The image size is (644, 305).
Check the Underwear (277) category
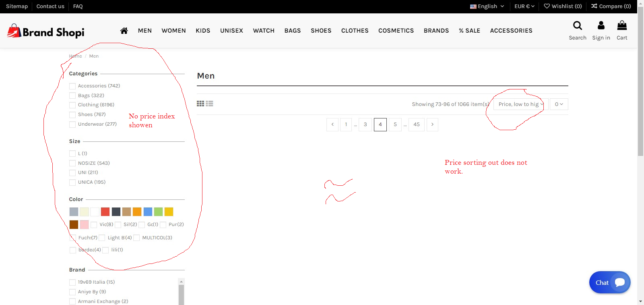pyautogui.click(x=72, y=124)
